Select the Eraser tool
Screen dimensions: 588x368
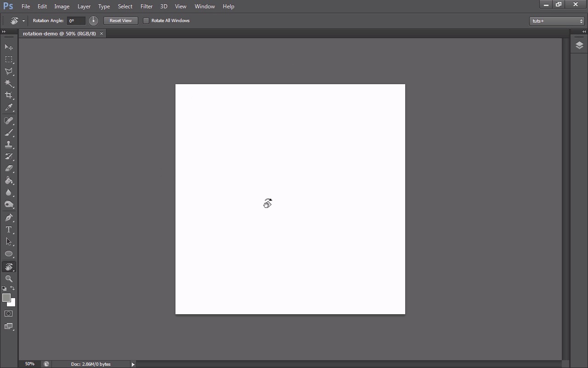(9, 168)
